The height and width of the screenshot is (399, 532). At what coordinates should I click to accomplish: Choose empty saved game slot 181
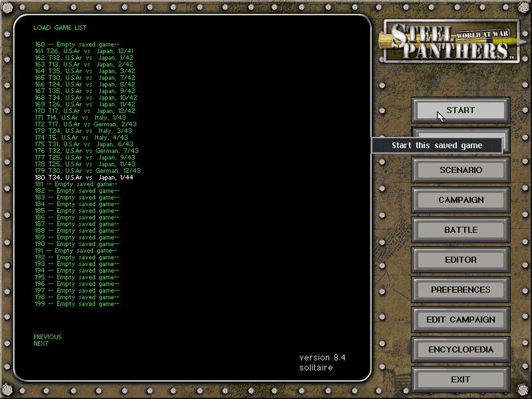click(76, 184)
